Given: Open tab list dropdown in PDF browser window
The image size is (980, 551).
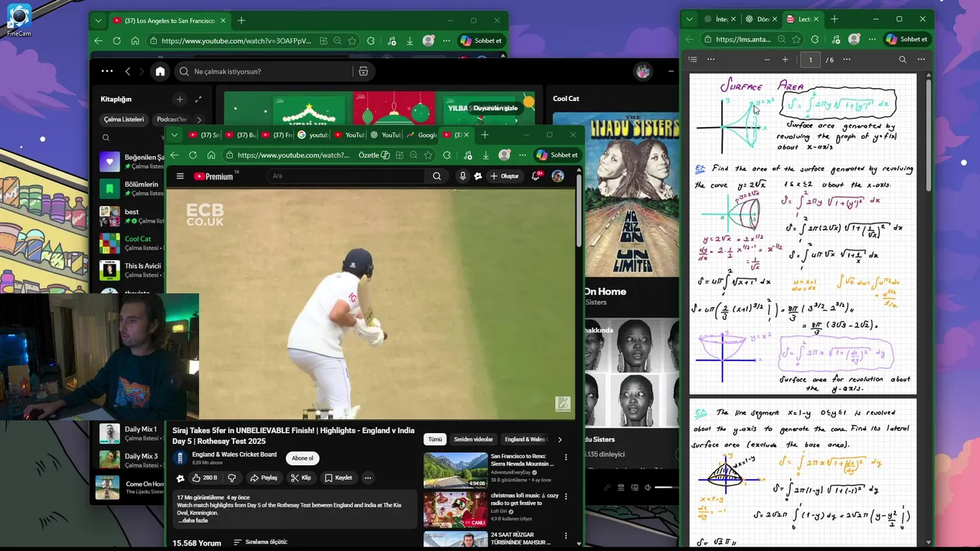Looking at the screenshot, I should coord(689,19).
